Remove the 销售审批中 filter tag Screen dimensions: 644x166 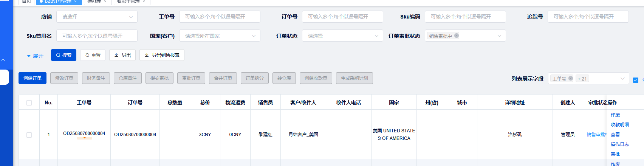tap(457, 36)
